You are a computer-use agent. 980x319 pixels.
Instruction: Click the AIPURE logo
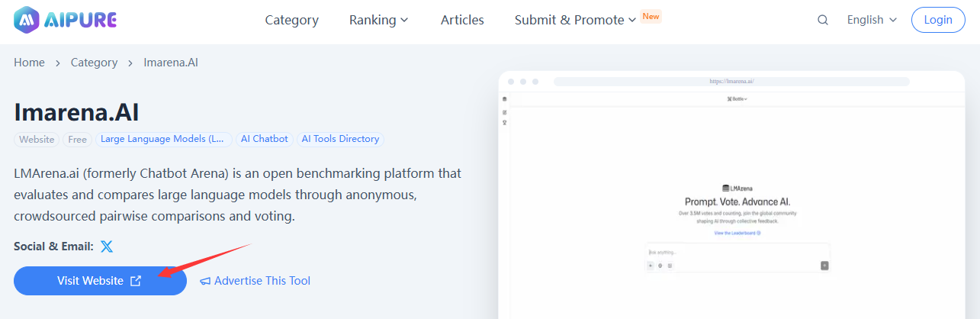pos(66,20)
